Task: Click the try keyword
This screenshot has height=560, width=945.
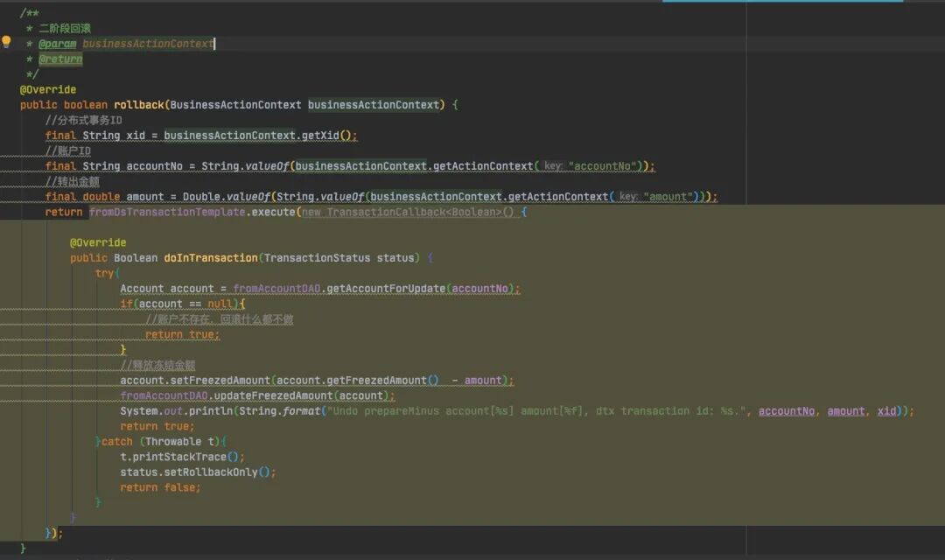Action: click(104, 273)
